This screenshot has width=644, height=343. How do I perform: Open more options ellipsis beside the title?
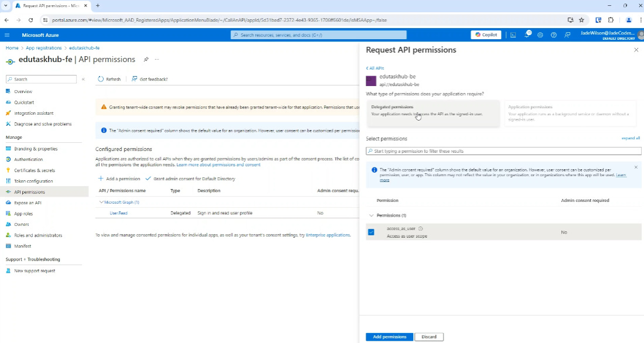(x=157, y=60)
